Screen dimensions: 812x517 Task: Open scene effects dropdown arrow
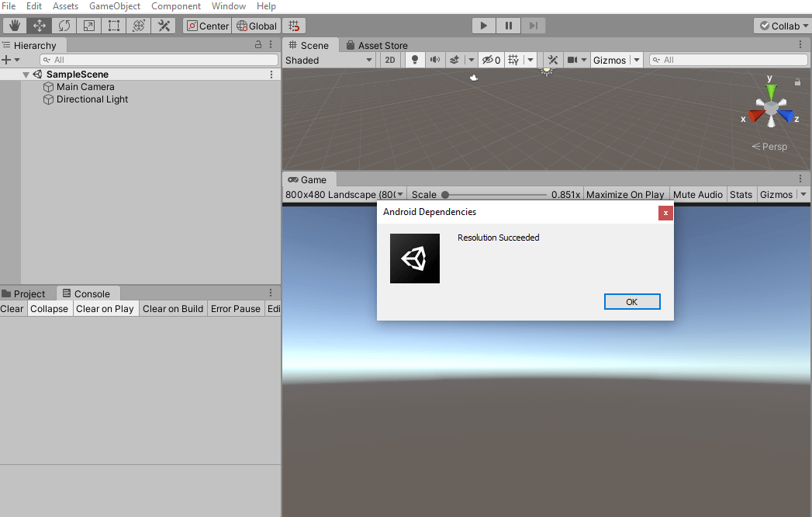pos(471,60)
